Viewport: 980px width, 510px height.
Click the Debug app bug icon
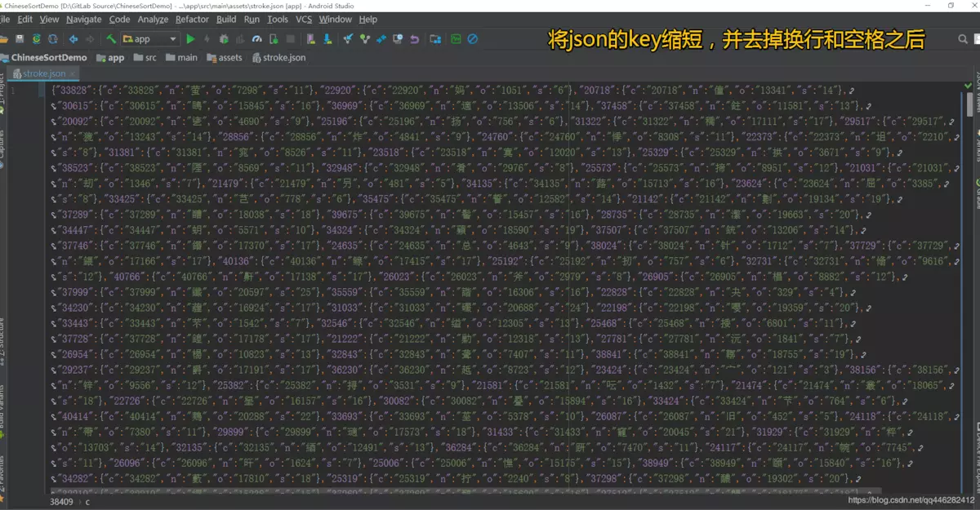coord(224,38)
